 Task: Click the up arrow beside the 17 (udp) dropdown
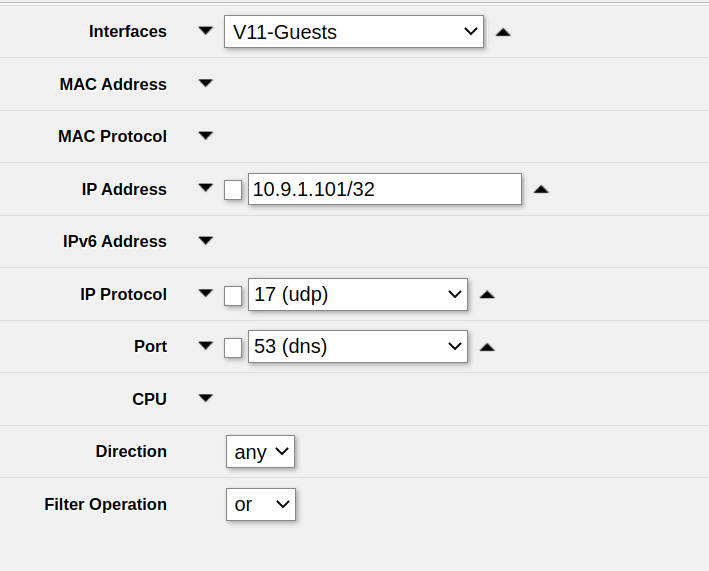click(487, 295)
